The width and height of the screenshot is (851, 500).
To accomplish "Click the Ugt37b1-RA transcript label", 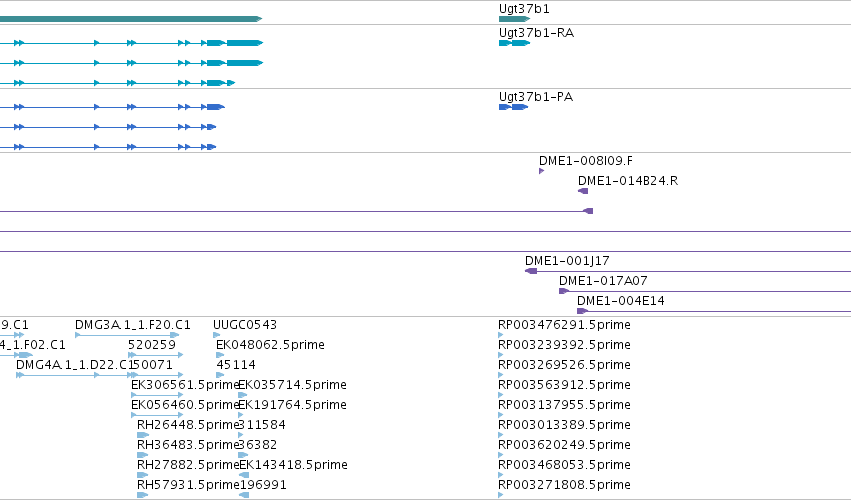I will tap(536, 33).
